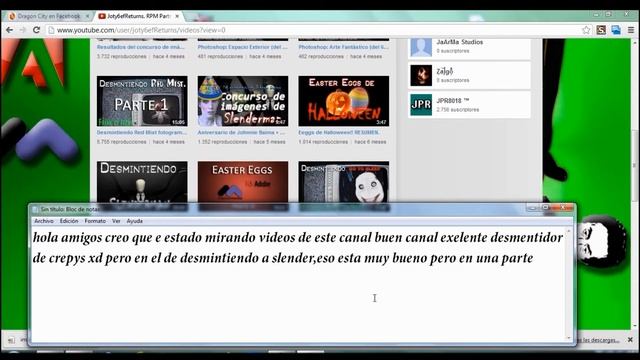Open the Ver menu in Bloc de notas
Image resolution: width=640 pixels, height=360 pixels.
(116, 221)
